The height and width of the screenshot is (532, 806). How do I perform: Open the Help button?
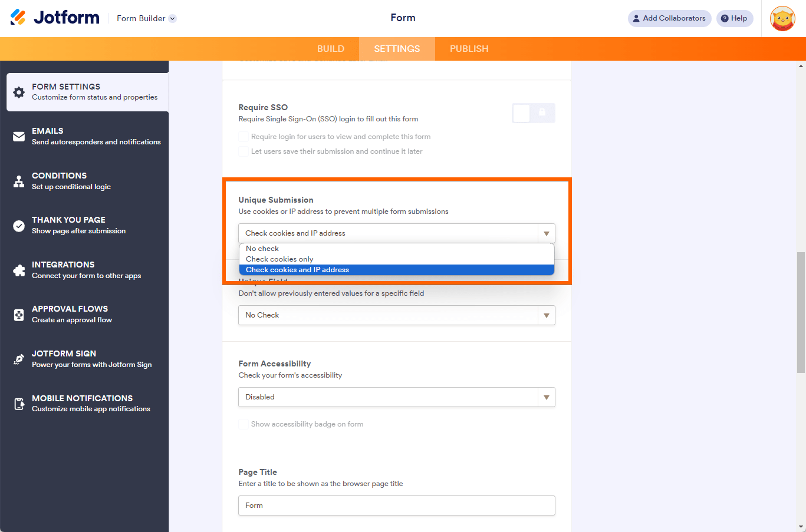coord(734,18)
